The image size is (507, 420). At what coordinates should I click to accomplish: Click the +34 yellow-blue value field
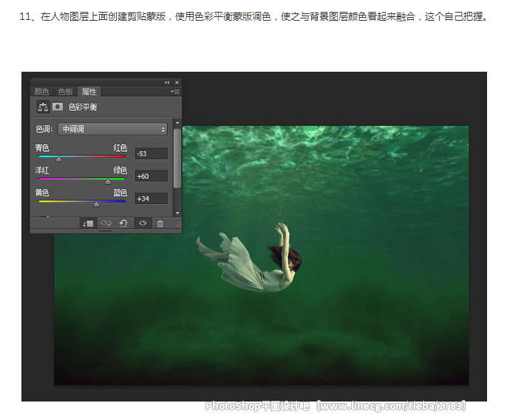point(152,199)
